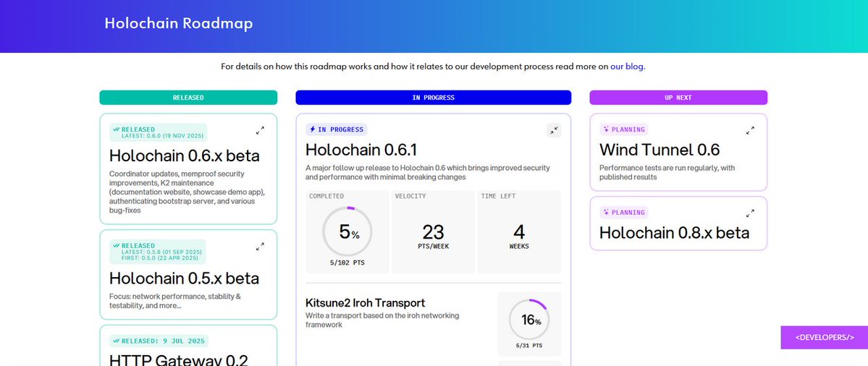Click the Kitsune2 Iroh Transport heading

click(366, 303)
